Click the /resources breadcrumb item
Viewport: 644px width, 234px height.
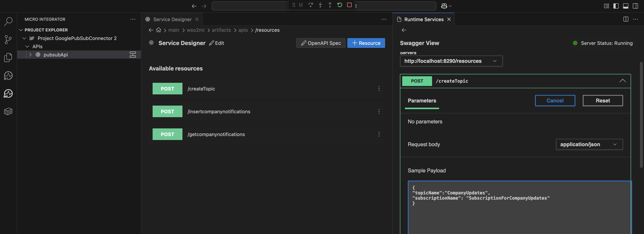267,30
